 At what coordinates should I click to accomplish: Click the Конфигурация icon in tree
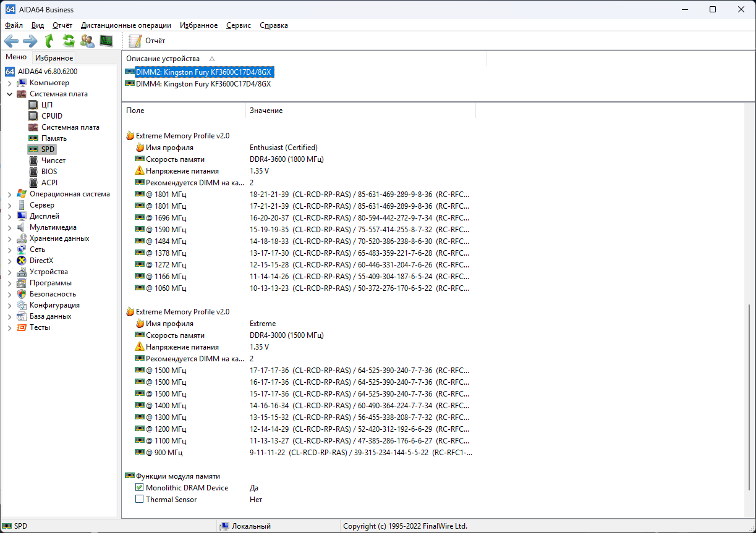(x=22, y=305)
